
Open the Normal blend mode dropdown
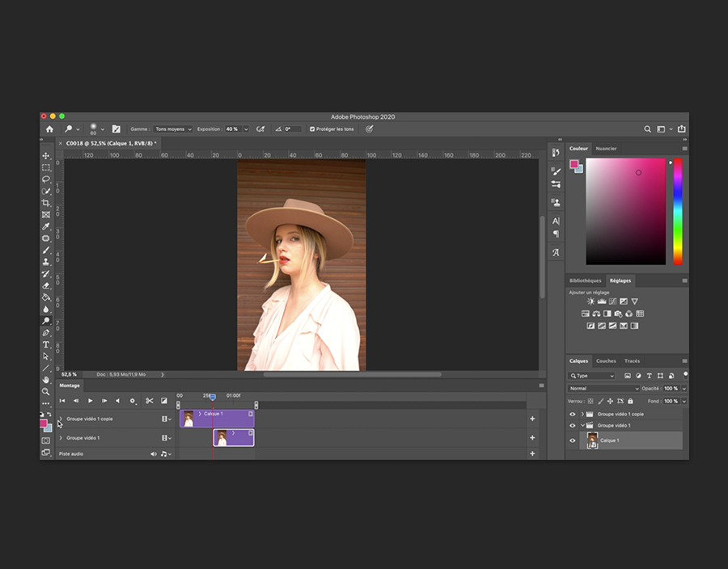coord(603,389)
